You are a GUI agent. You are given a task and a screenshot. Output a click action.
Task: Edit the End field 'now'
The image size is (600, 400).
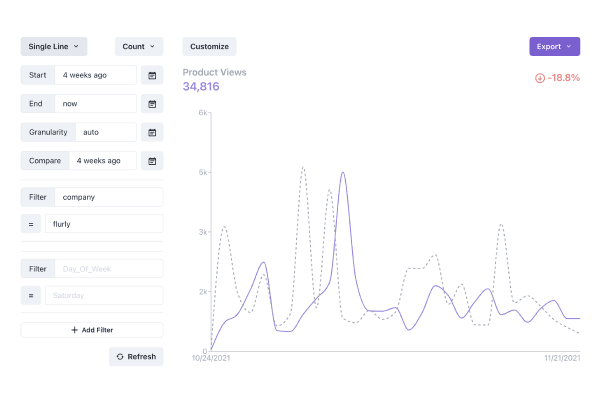coord(95,103)
